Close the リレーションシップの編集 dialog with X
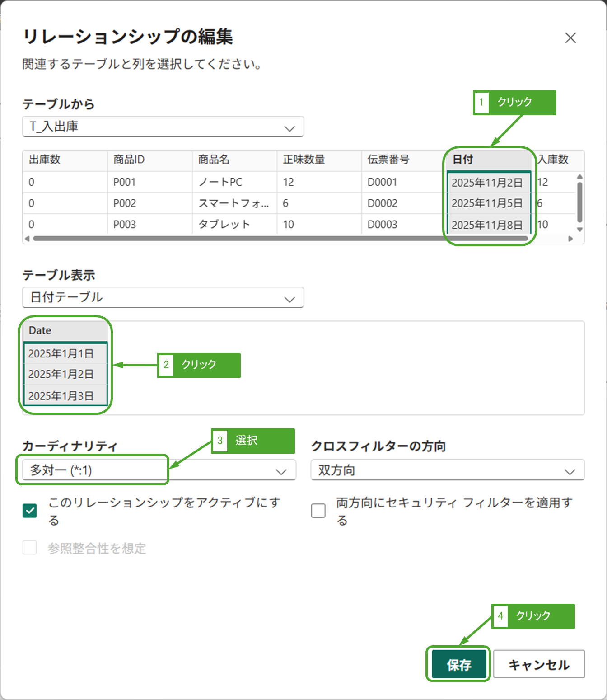 point(570,38)
